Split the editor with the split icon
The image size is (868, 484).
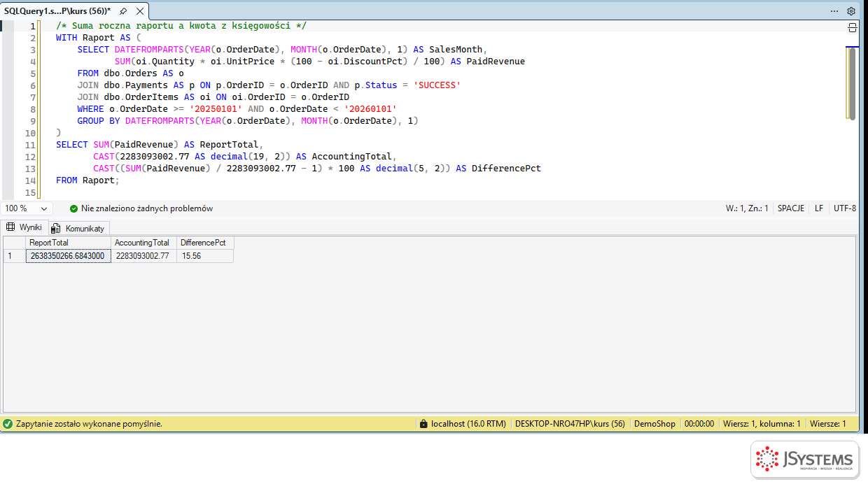[x=853, y=28]
